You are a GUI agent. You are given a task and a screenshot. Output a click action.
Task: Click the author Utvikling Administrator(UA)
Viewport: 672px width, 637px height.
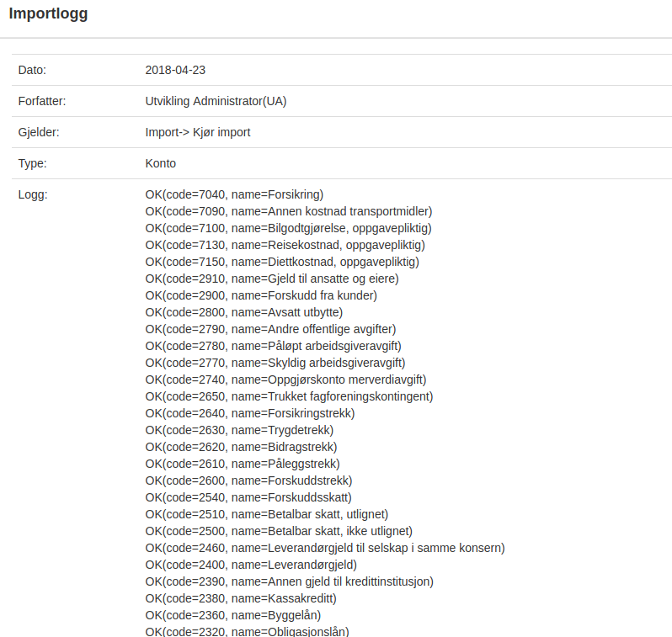[216, 102]
